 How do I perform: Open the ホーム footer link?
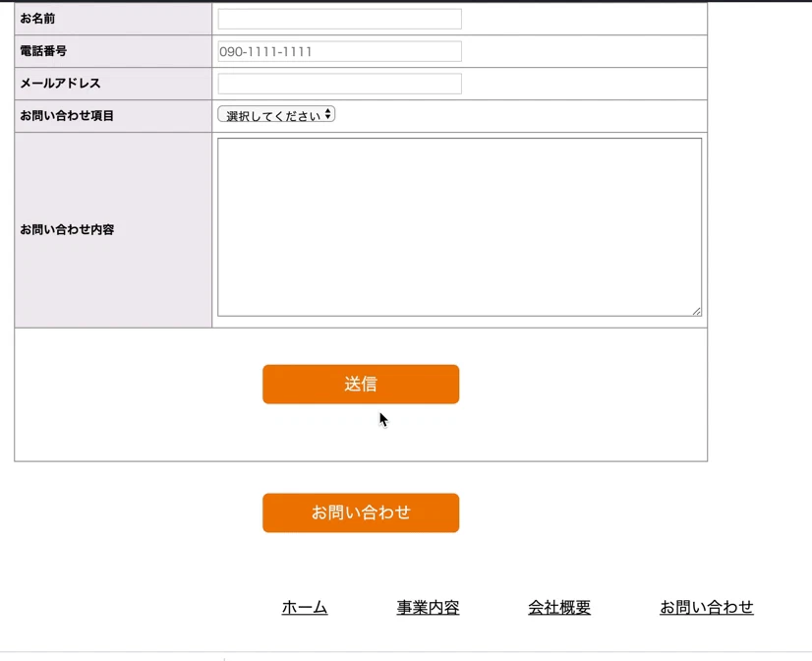304,607
